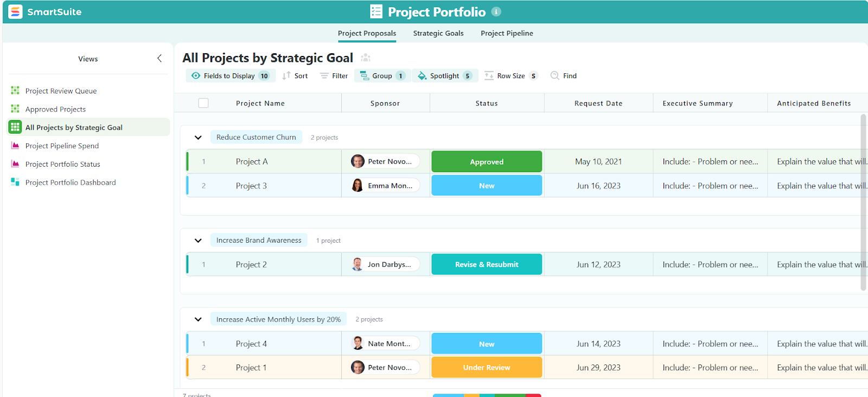Click the Project Portfolio Status chart icon

point(15,163)
